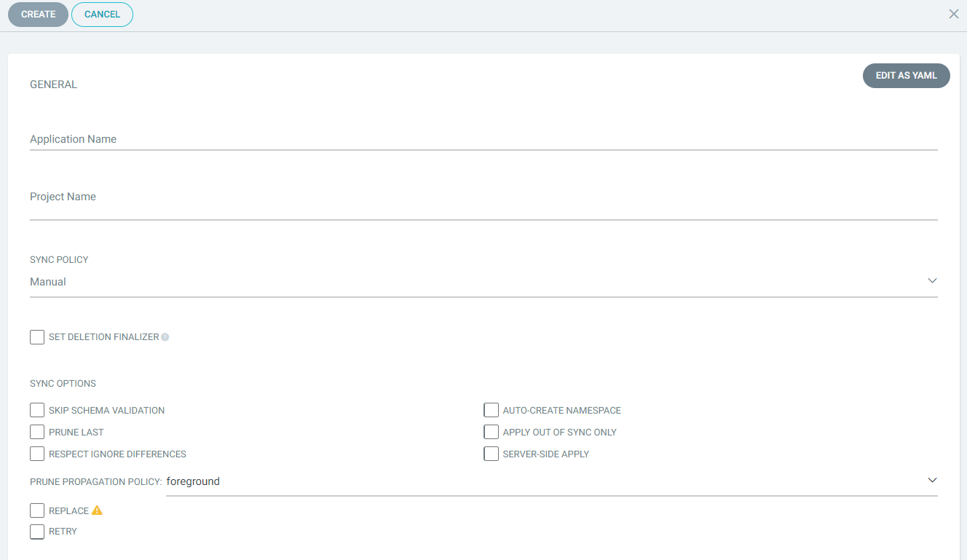The height and width of the screenshot is (560, 967).
Task: Check the Replace option
Action: pos(37,510)
